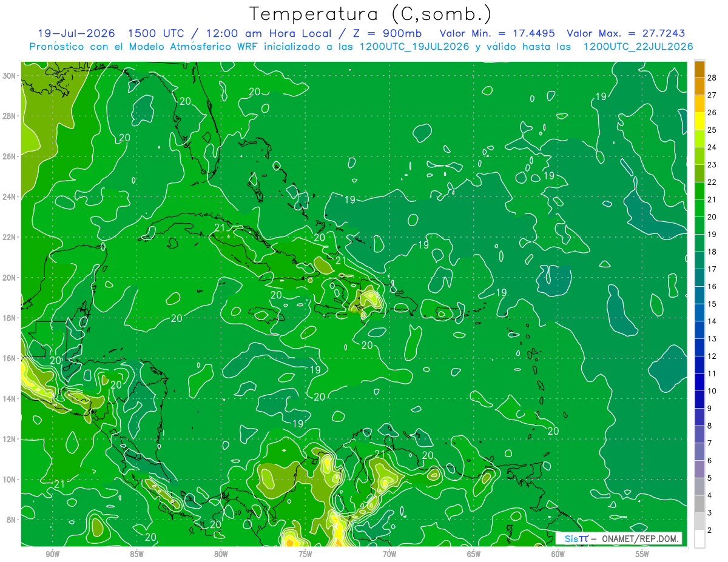Click the colorbar swatch between 21 and 22
This screenshot has height=562, width=728.
click(699, 191)
